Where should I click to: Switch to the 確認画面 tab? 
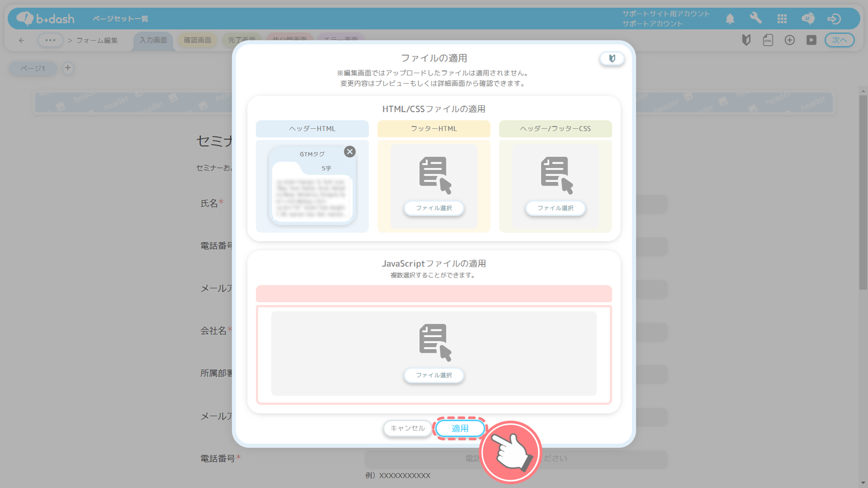[x=197, y=40]
